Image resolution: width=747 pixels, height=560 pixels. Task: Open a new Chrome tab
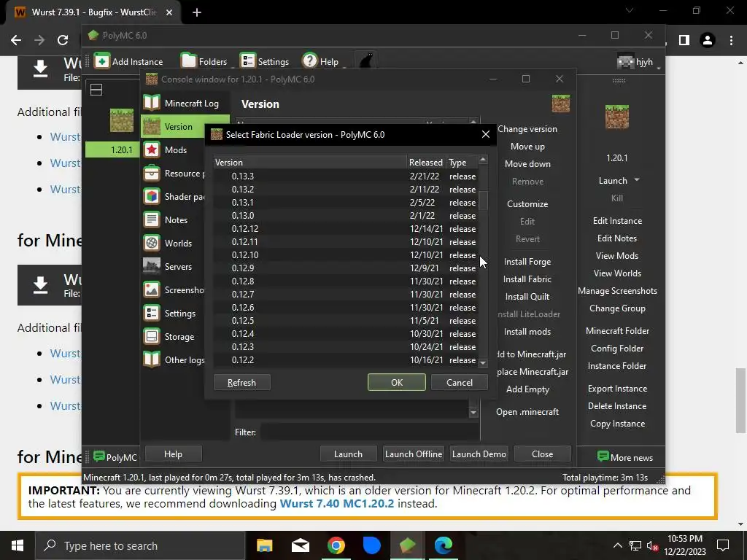[x=197, y=12]
